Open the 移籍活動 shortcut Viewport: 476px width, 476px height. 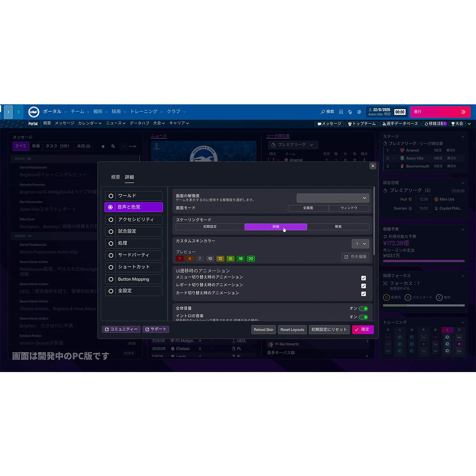(435, 124)
